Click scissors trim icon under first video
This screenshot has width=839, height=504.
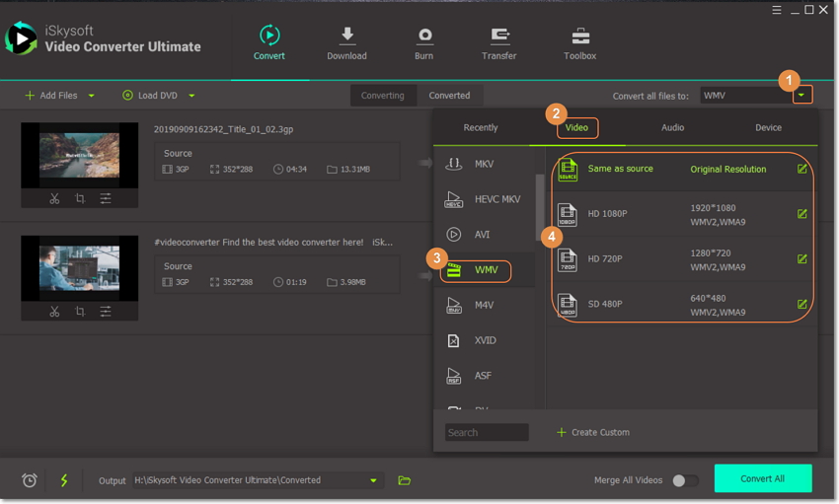click(54, 198)
